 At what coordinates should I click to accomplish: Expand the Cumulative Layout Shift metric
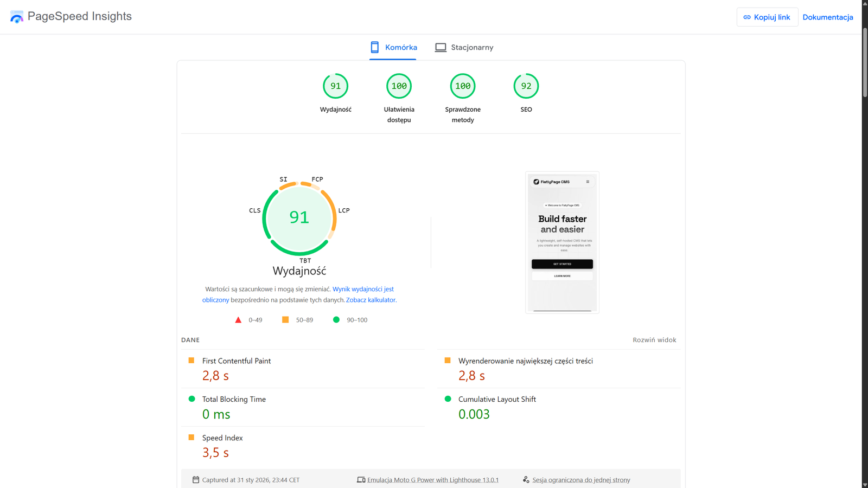(497, 400)
